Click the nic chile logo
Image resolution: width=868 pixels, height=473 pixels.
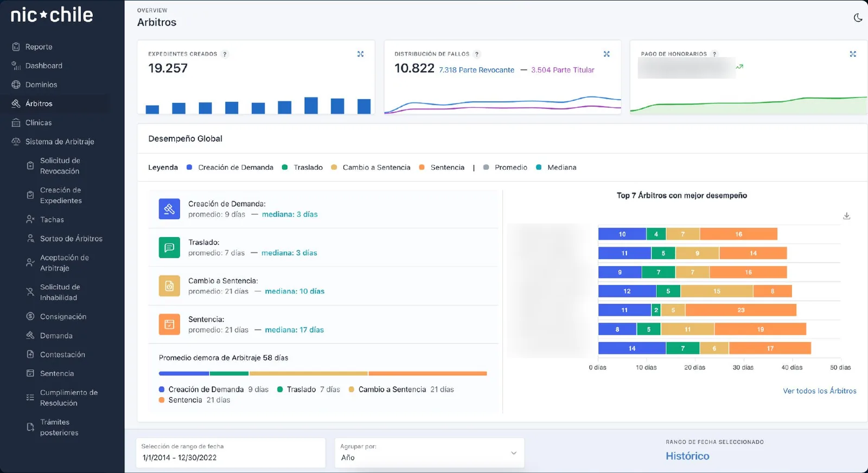coord(52,15)
